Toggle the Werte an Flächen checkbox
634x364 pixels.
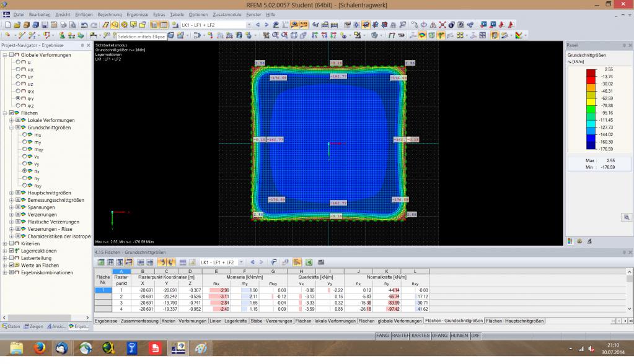[12, 266]
